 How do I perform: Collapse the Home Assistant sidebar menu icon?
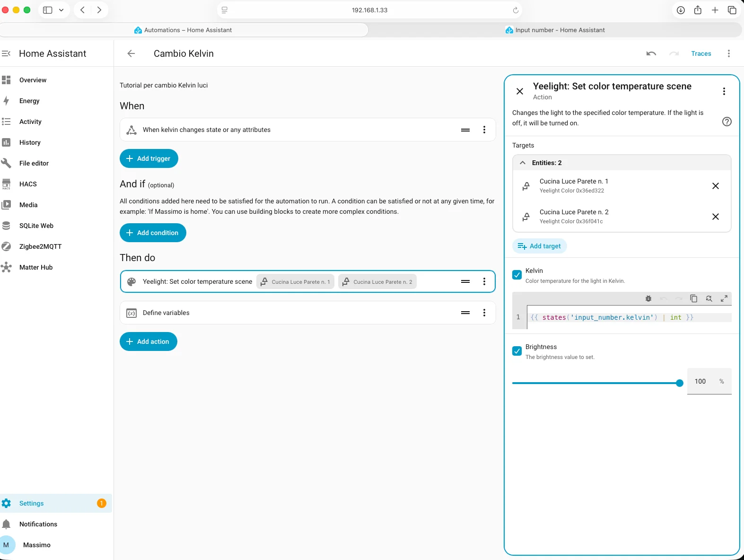(6, 53)
